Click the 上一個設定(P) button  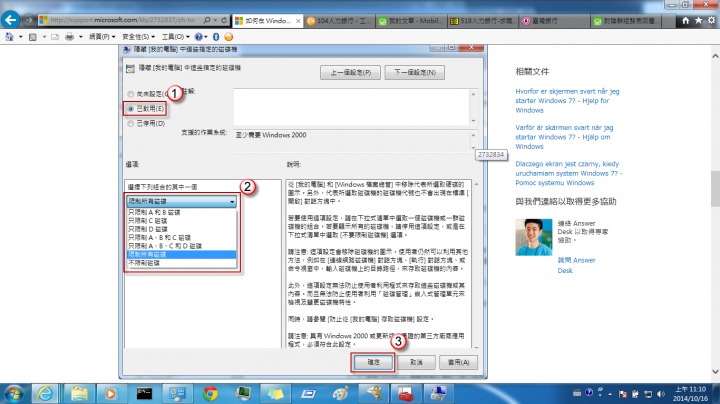[x=350, y=73]
